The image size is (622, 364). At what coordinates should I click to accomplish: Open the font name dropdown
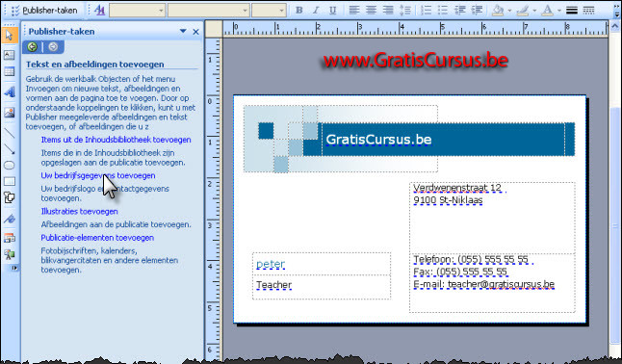pos(209,11)
